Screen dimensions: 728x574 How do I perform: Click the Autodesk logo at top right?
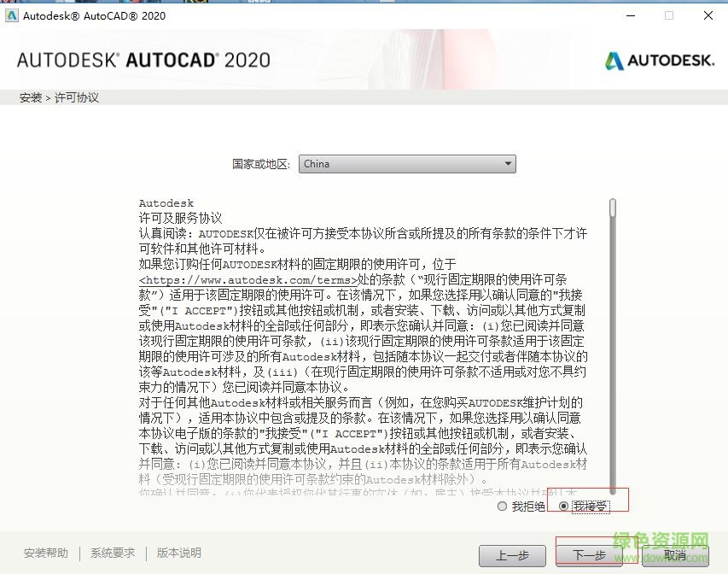(x=660, y=61)
